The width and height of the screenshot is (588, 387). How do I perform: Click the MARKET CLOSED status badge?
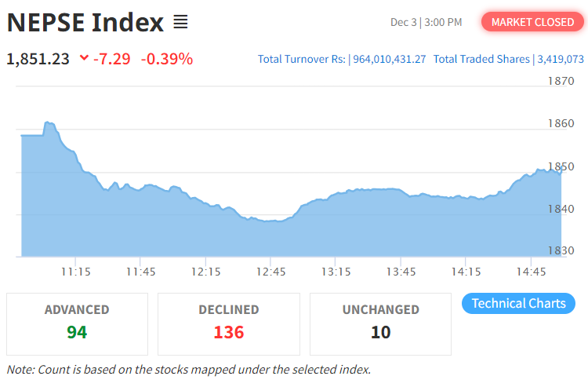pyautogui.click(x=532, y=22)
